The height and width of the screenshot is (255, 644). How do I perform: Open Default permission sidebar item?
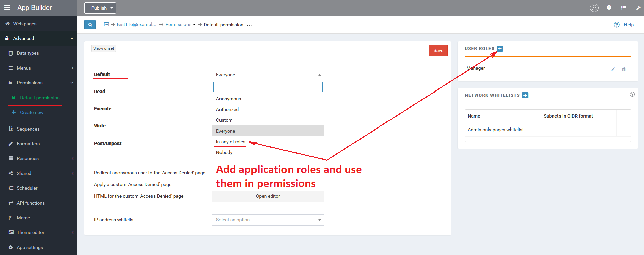click(40, 98)
